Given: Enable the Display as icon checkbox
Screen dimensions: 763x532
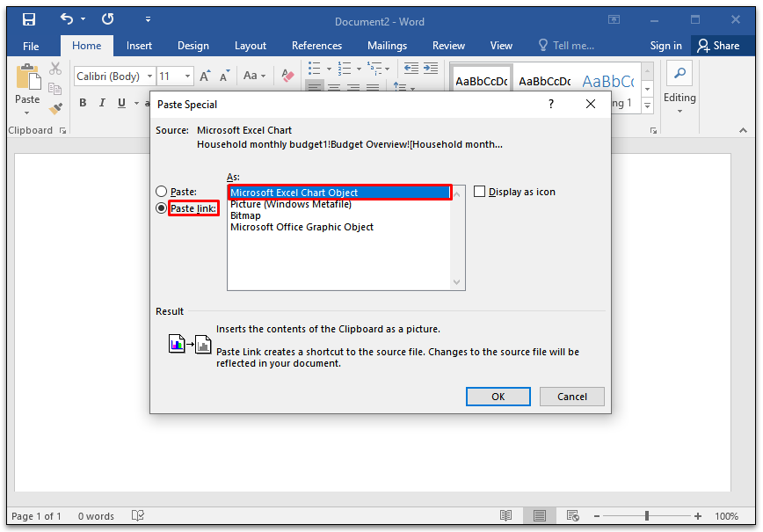Looking at the screenshot, I should click(x=480, y=192).
